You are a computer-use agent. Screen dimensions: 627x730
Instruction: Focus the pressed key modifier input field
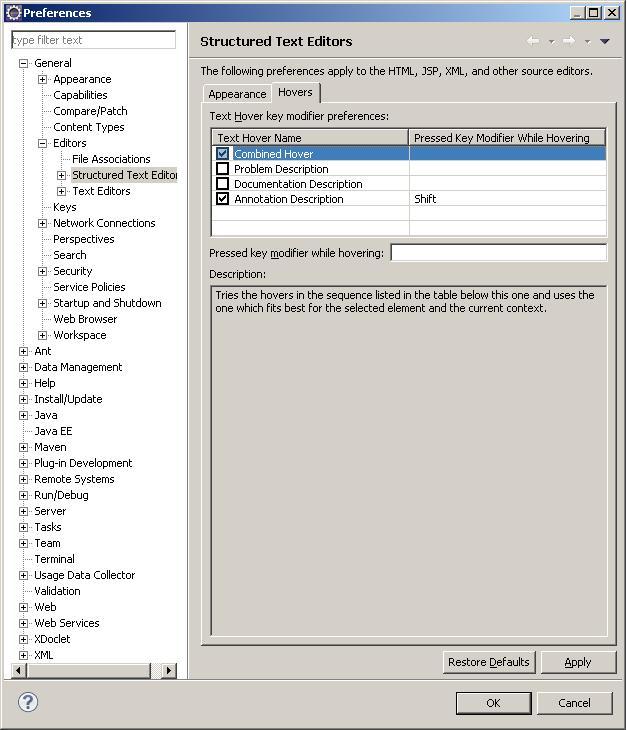497,253
